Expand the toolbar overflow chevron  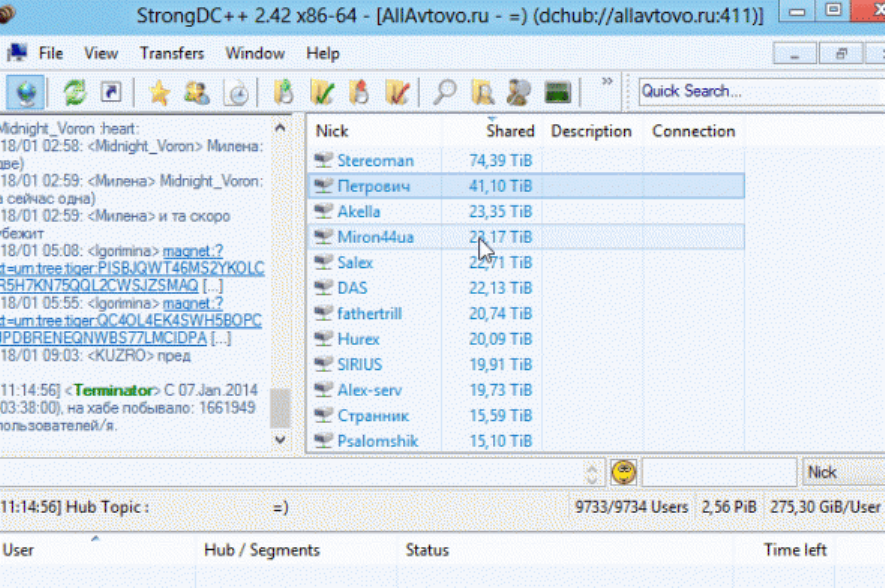(x=606, y=82)
